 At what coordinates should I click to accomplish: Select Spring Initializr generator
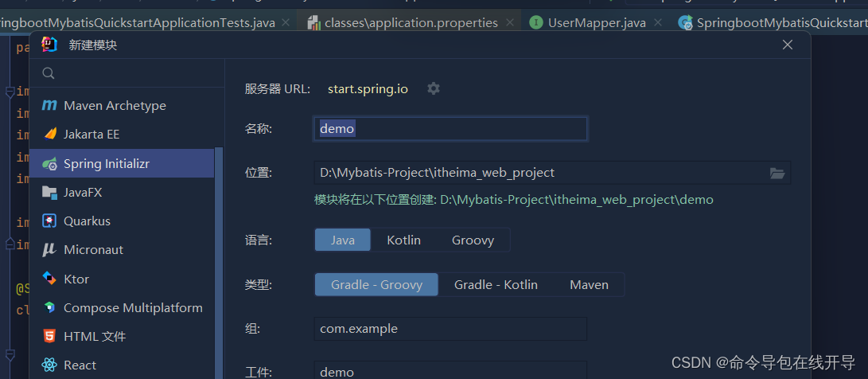click(122, 163)
